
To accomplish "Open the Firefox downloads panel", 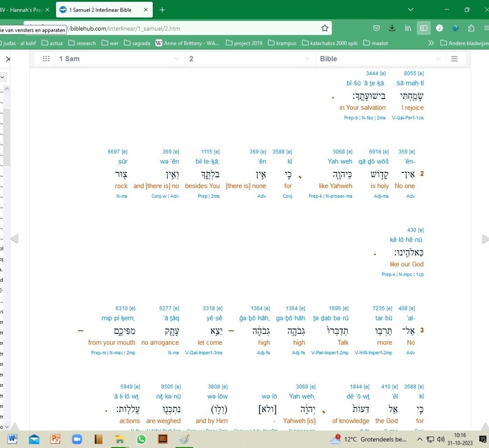I will point(392,28).
